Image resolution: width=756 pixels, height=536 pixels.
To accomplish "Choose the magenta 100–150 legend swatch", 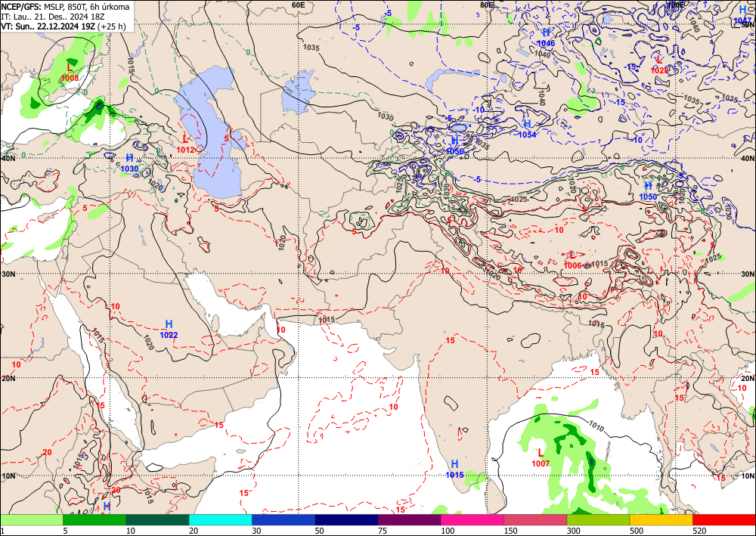I will 472,519.
